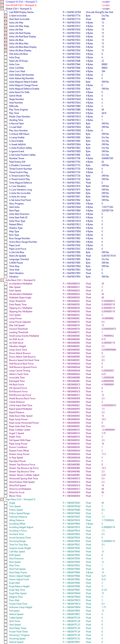Click the Asha Coin Total value 284
Image resolution: width=120 pixels, height=644 pixels.
tap(103, 72)
